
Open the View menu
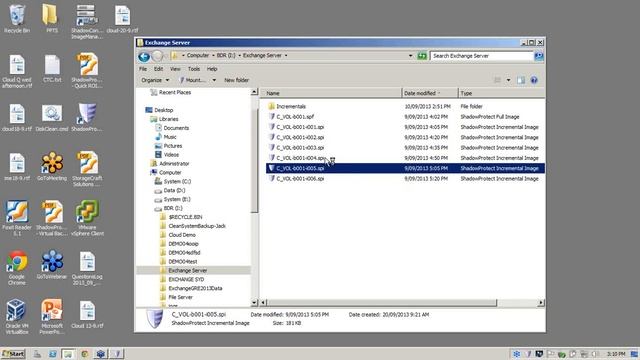click(175, 69)
